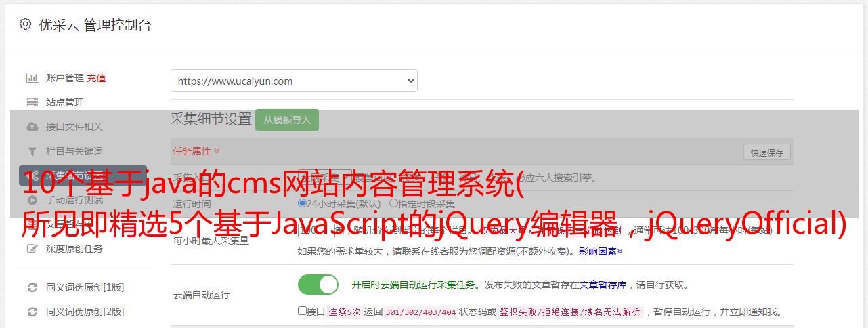Click the filter funnel icon for 栏目与关键词
Screen dimensions: 868x328
click(32, 151)
